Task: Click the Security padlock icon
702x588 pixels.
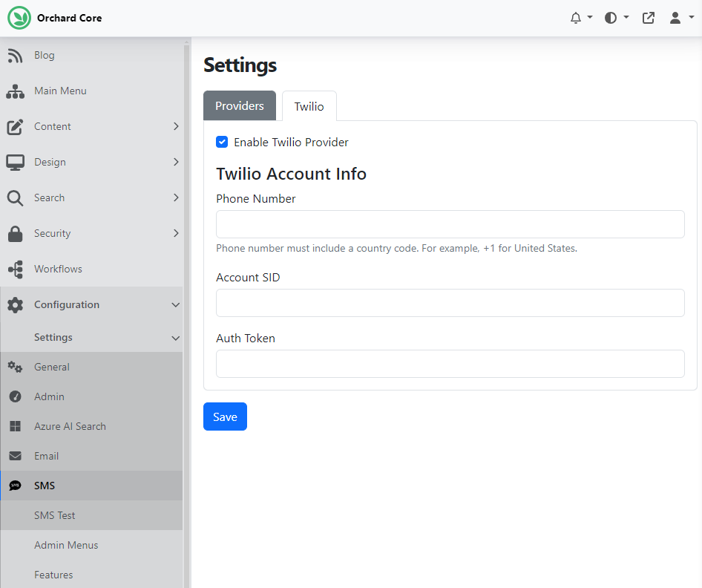Action: [x=16, y=233]
